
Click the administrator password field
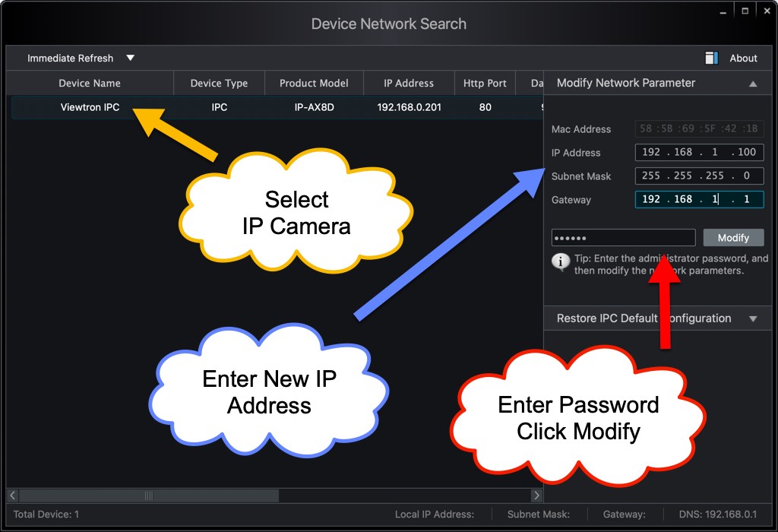click(x=623, y=238)
